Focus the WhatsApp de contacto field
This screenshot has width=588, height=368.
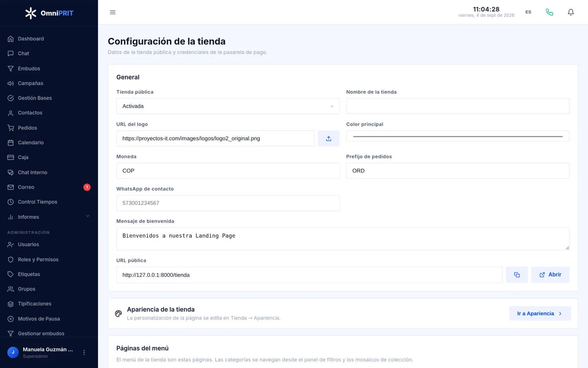click(228, 203)
